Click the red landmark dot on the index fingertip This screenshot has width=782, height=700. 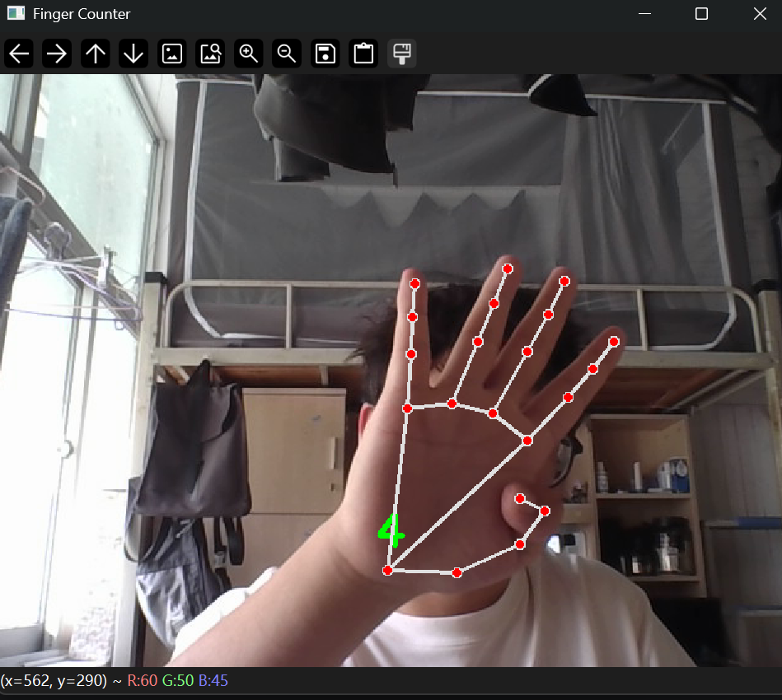click(x=414, y=282)
